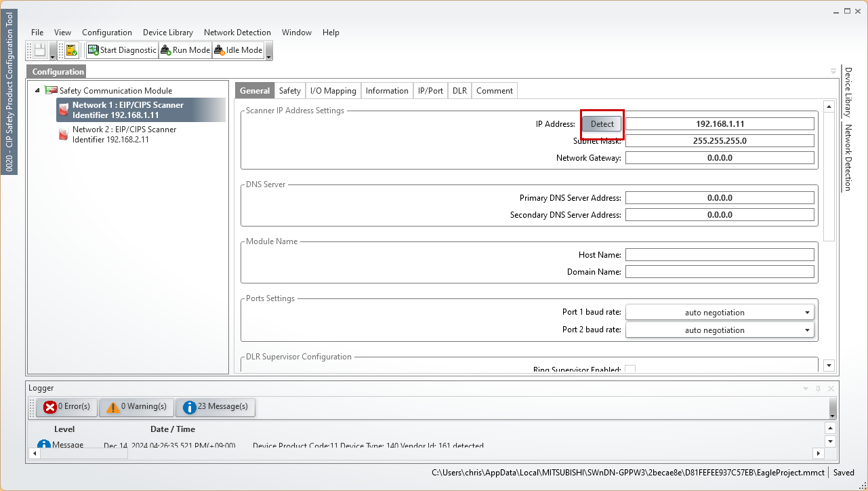Image resolution: width=868 pixels, height=491 pixels.
Task: Collapse the Safety Communication Module tree node
Action: pos(37,90)
